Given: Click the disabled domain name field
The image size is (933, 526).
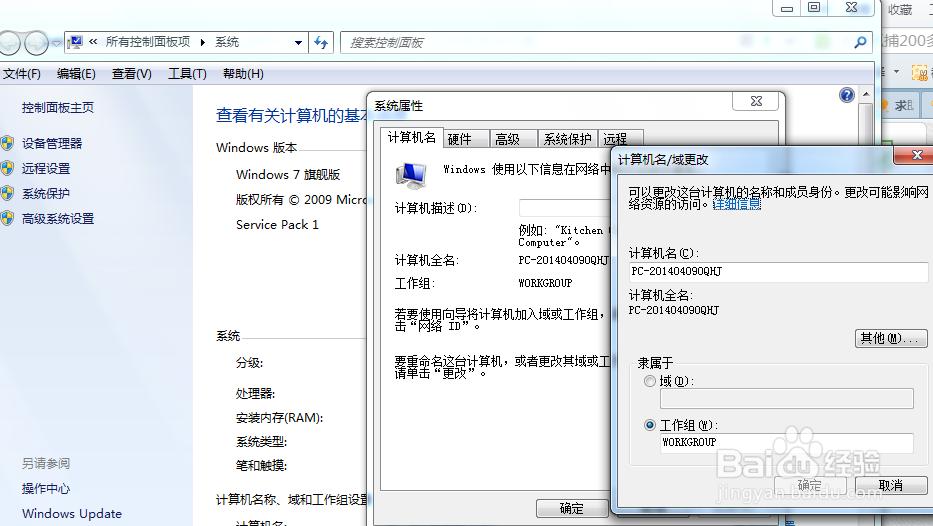Looking at the screenshot, I should tap(787, 398).
